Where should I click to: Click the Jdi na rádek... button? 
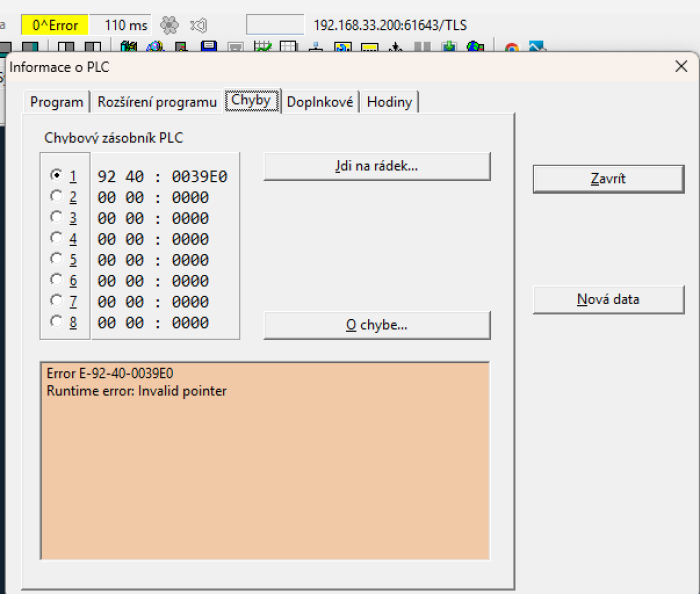coord(376,166)
